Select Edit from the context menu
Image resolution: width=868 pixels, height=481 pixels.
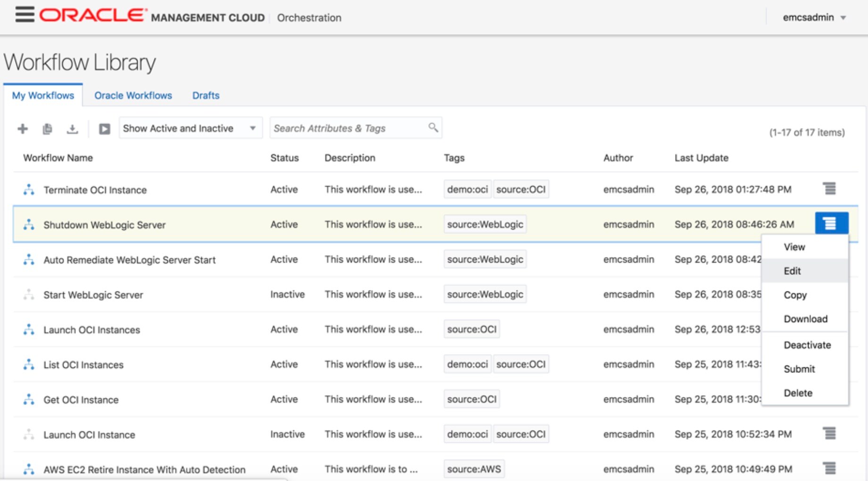coord(792,271)
